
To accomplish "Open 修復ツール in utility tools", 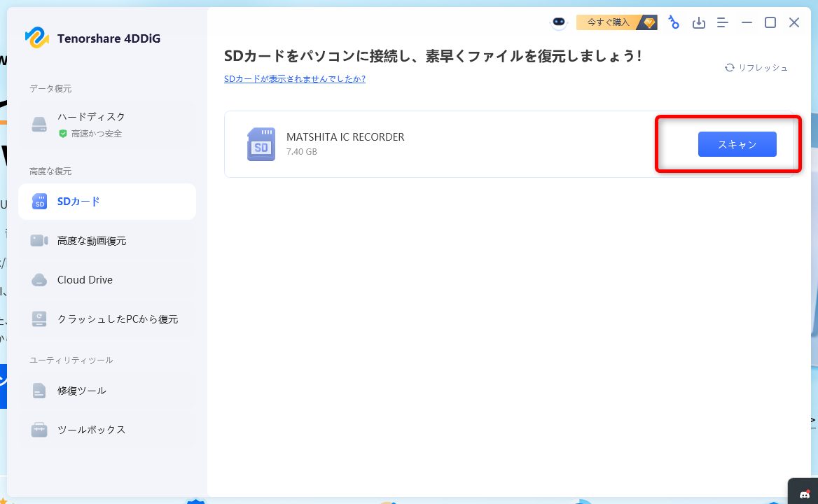I will (82, 391).
